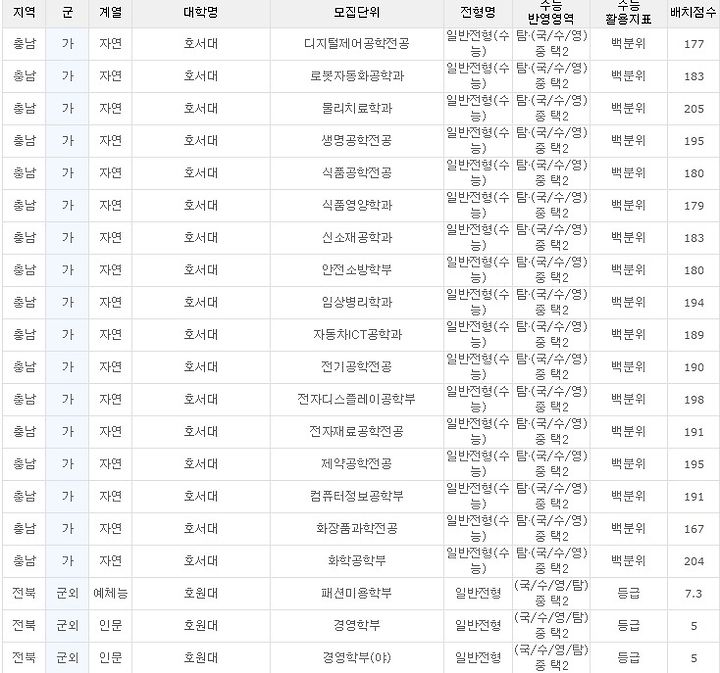This screenshot has height=673, width=720.
Task: Select the 물리치료학과 cell
Action: pos(357,109)
